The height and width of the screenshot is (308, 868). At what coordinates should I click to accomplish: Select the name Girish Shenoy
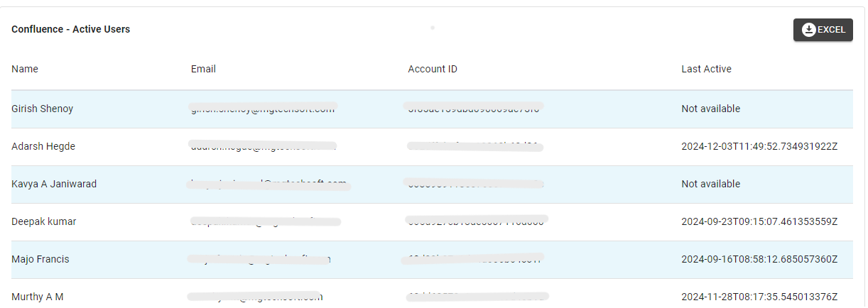pyautogui.click(x=42, y=109)
